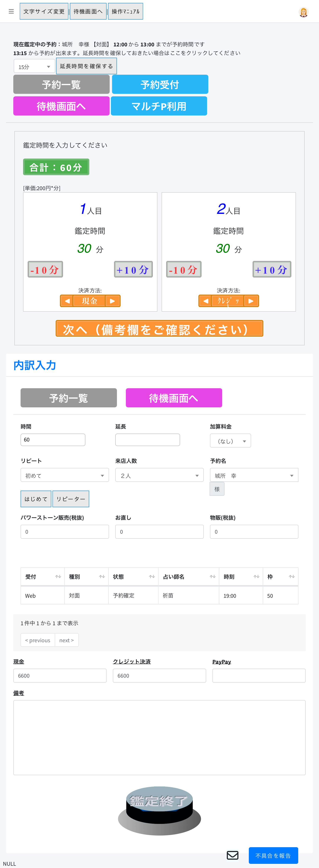Click right arrow on first person's payment method

113,301
